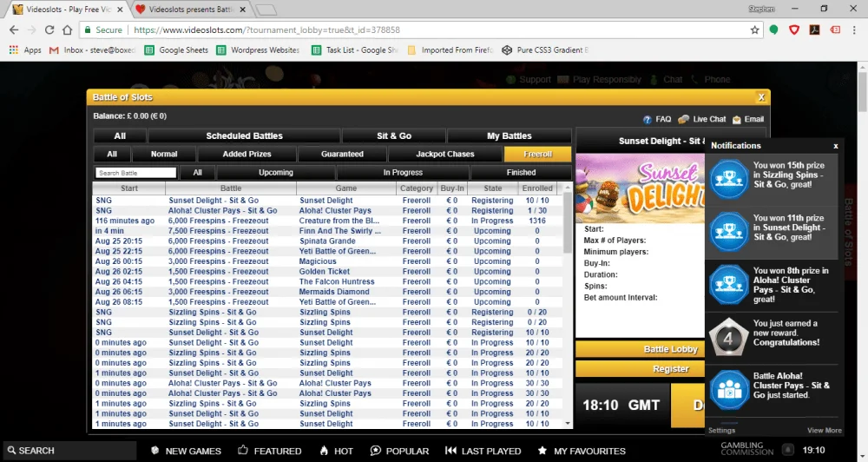Screen dimensions: 868x462
Task: Open the 8th prize Aloha Cluster notification
Action: (772, 286)
